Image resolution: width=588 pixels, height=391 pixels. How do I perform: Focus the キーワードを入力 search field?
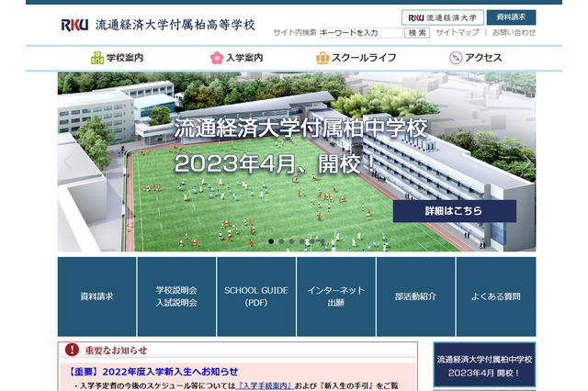coord(361,33)
